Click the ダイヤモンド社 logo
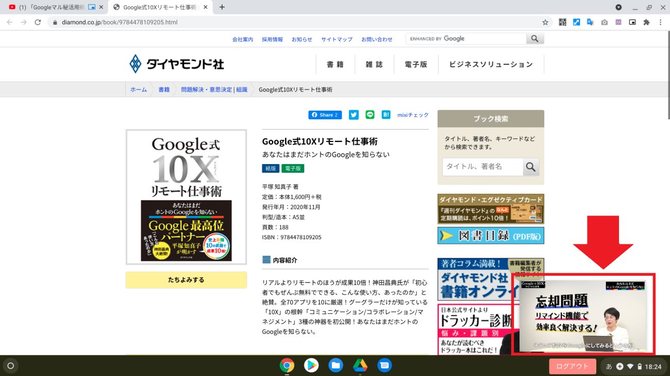This screenshot has width=670, height=376. [176, 64]
